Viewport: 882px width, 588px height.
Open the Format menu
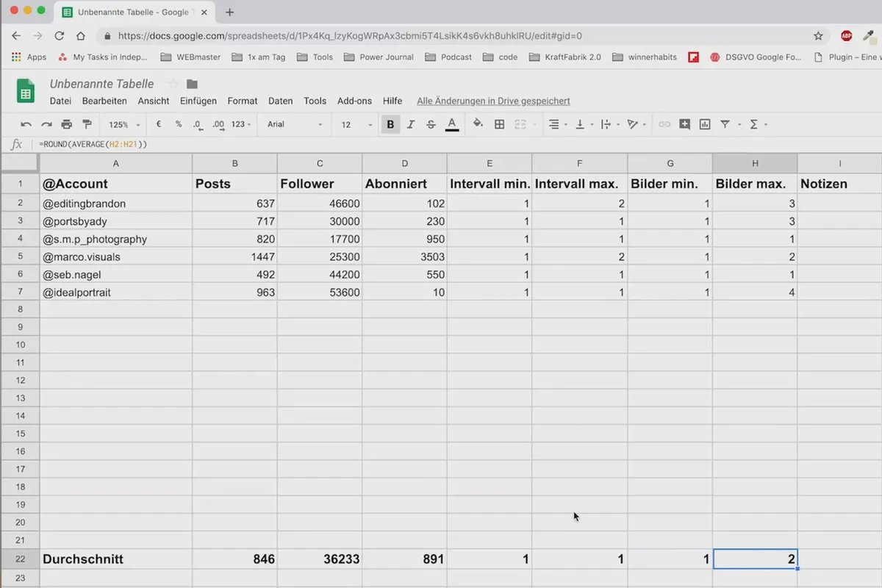coord(243,101)
